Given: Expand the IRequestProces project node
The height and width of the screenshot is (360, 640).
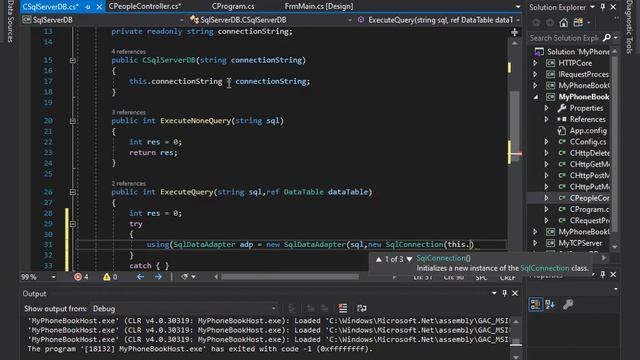Looking at the screenshot, I should pos(536,74).
